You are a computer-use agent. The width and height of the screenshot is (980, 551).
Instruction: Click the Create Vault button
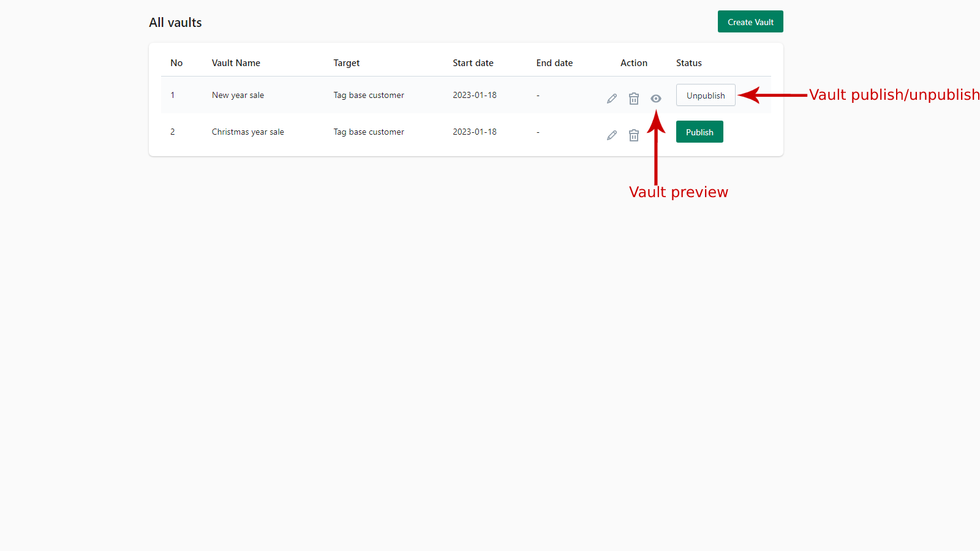[x=750, y=22]
